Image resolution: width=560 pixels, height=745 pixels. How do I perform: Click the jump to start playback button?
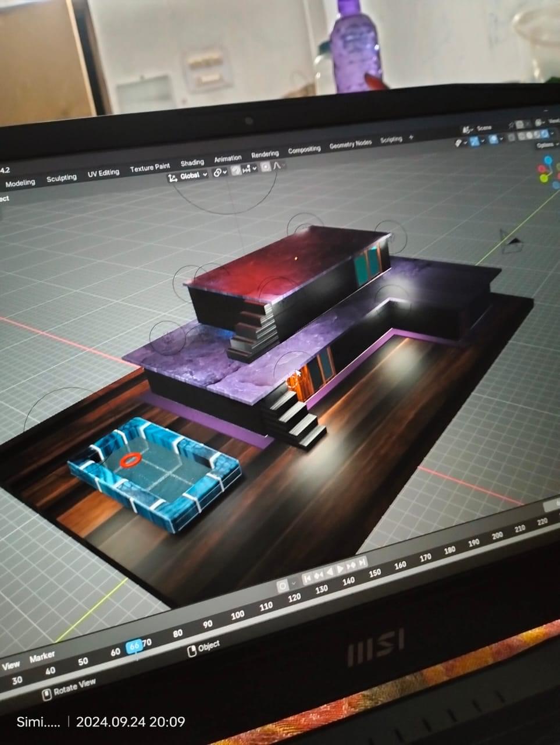point(308,577)
